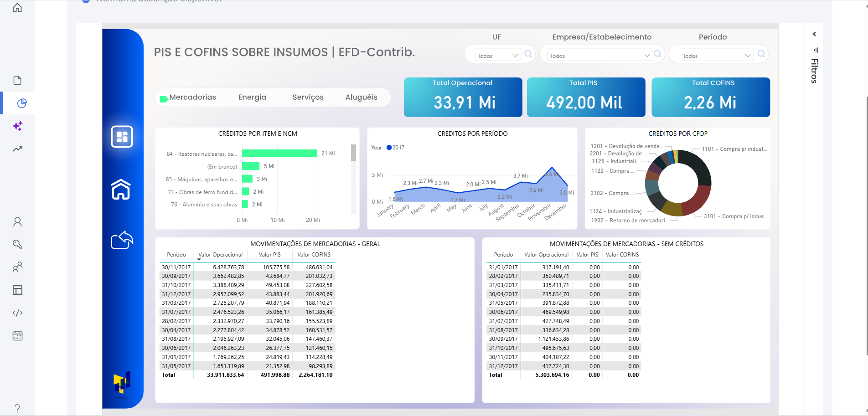Click the share export icon on blue panel
This screenshot has height=416, width=868.
pos(122,240)
